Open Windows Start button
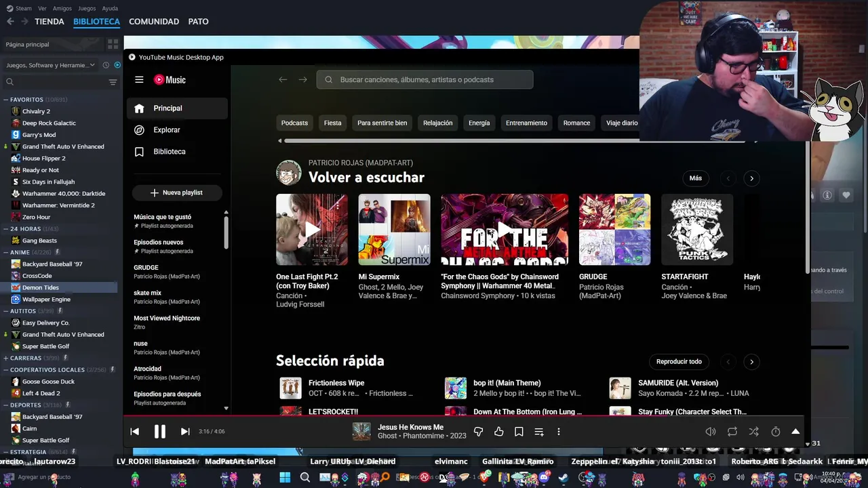 [285, 477]
